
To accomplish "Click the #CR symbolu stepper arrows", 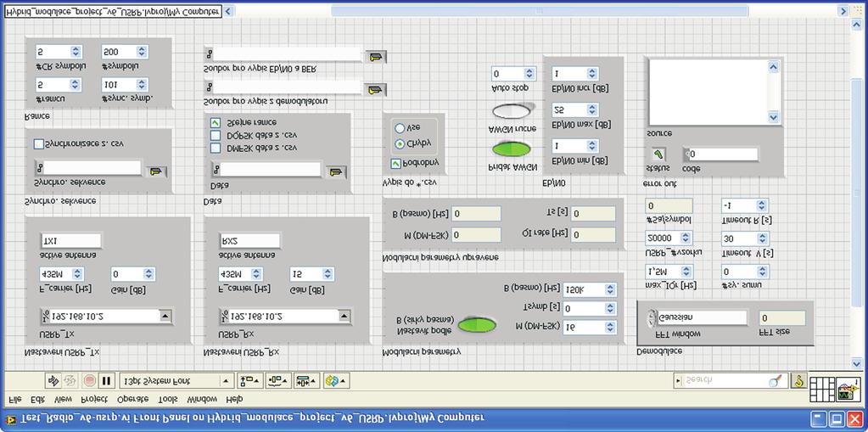I will click(x=76, y=52).
